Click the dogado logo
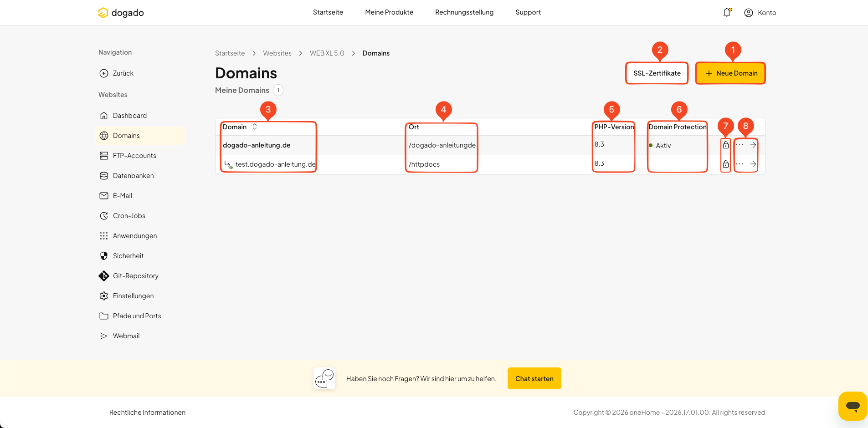The width and height of the screenshot is (868, 428). 121,13
